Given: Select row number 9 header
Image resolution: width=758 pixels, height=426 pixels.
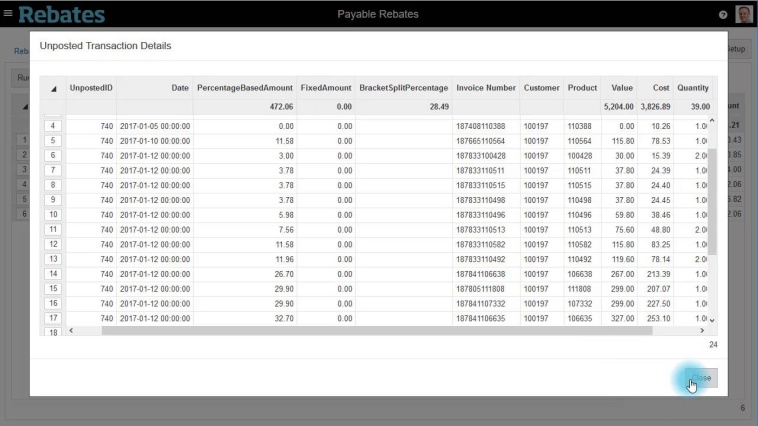Looking at the screenshot, I should (x=53, y=200).
